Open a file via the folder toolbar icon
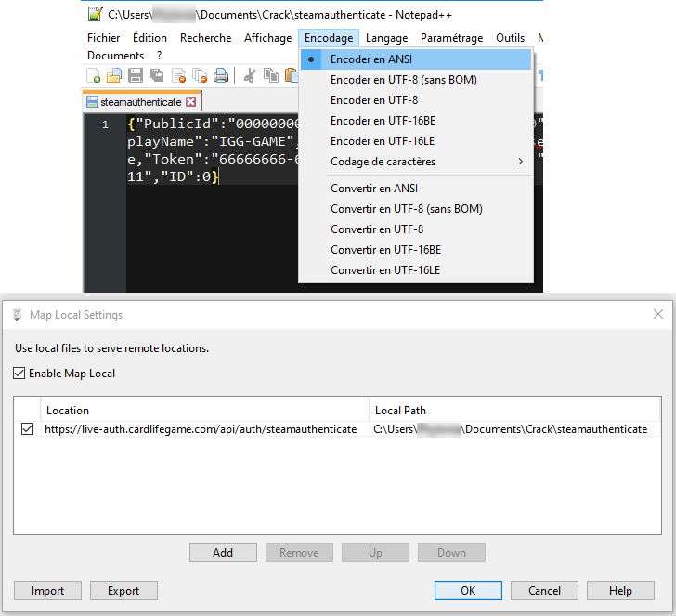 (x=114, y=75)
